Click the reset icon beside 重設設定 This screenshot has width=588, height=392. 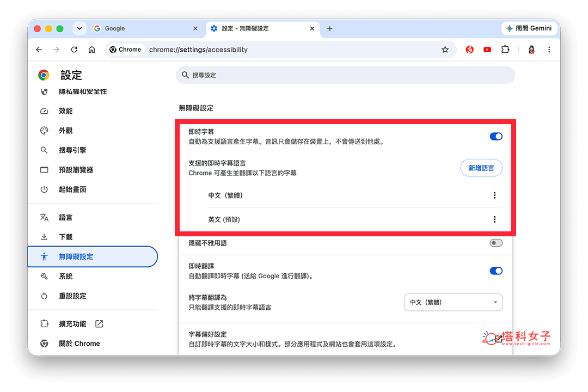(44, 296)
